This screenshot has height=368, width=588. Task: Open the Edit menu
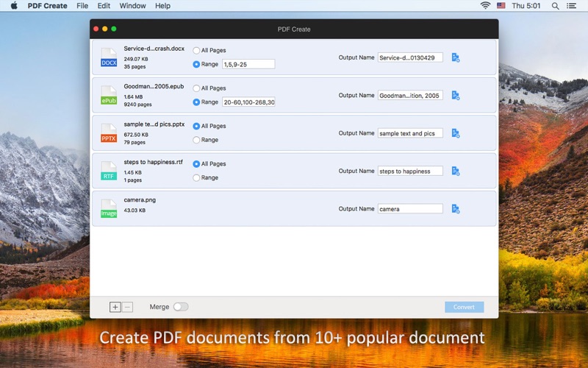[104, 6]
